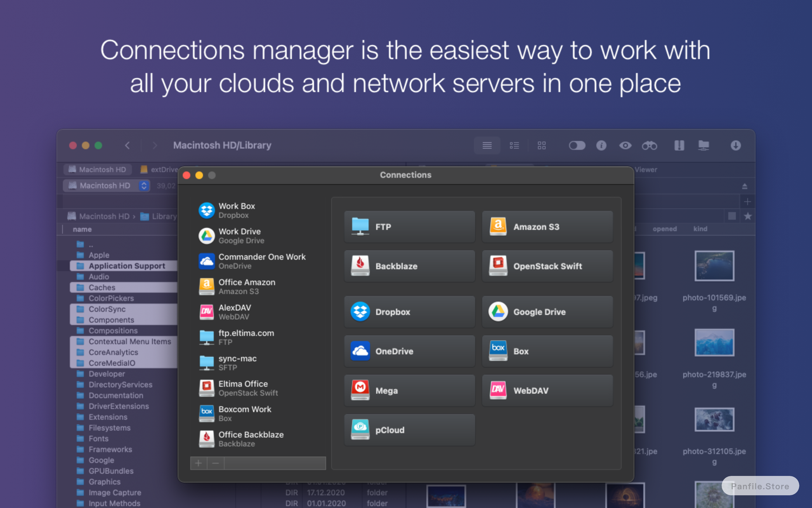
Task: Open the FTP connection type
Action: [x=409, y=227]
